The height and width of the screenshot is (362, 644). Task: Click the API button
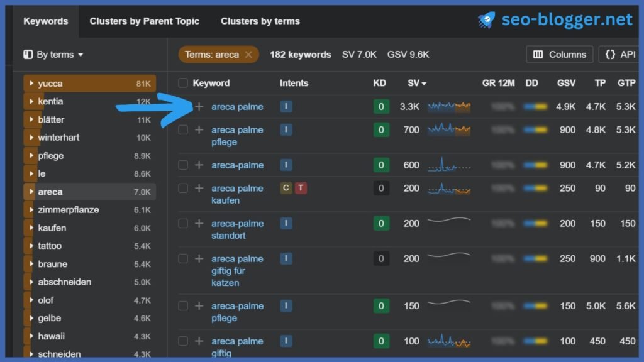point(619,55)
